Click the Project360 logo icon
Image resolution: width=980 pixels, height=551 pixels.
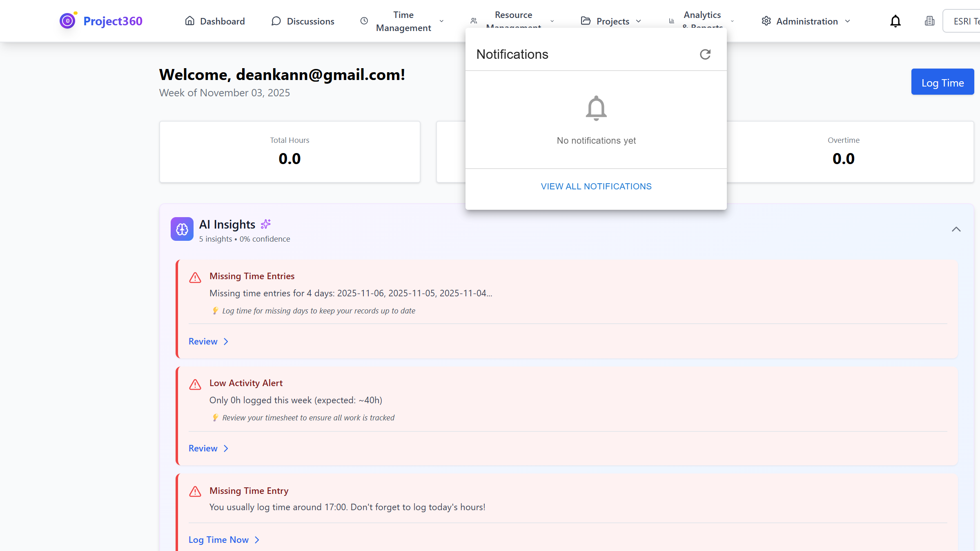coord(67,20)
